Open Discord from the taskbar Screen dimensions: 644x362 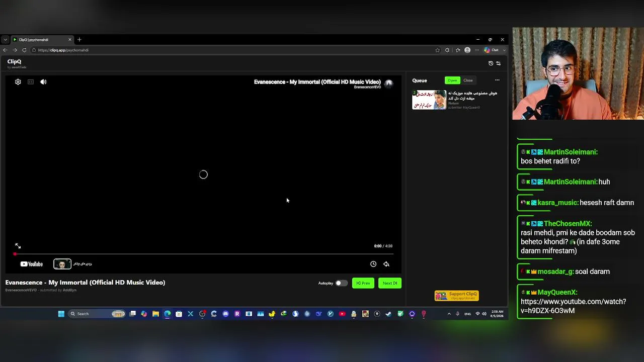pyautogui.click(x=225, y=314)
